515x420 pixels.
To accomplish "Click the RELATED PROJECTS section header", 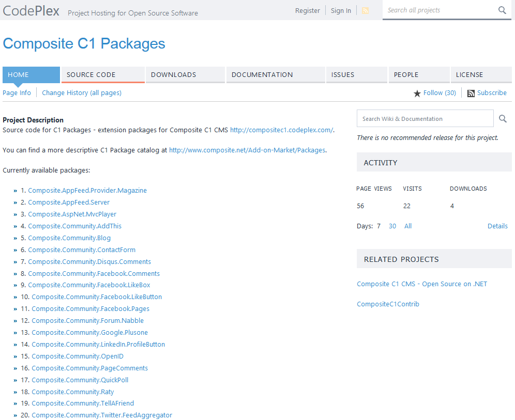I will [434, 259].
